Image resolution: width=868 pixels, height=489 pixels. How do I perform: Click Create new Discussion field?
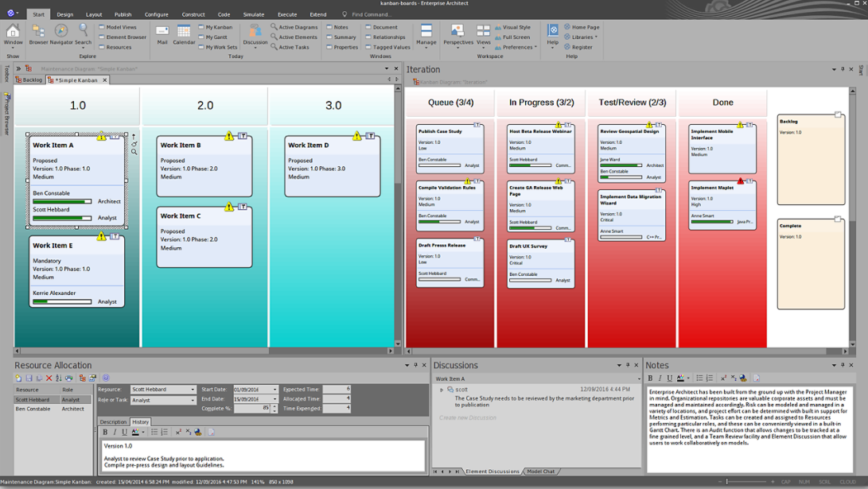tap(468, 417)
